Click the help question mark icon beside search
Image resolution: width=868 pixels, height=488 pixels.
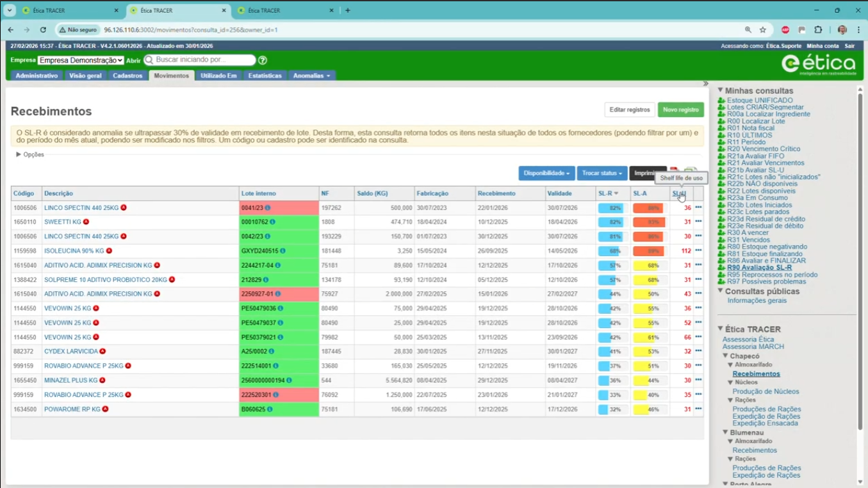(x=263, y=60)
